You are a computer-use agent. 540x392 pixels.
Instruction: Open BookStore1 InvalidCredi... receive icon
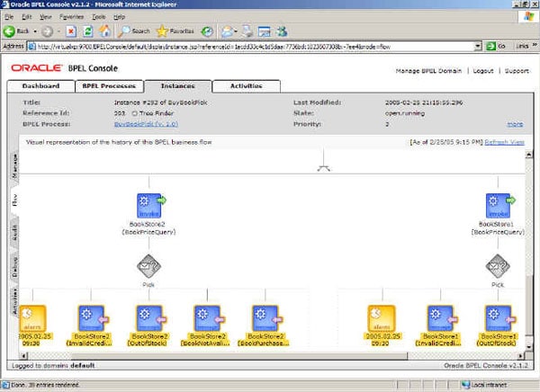pos(442,318)
